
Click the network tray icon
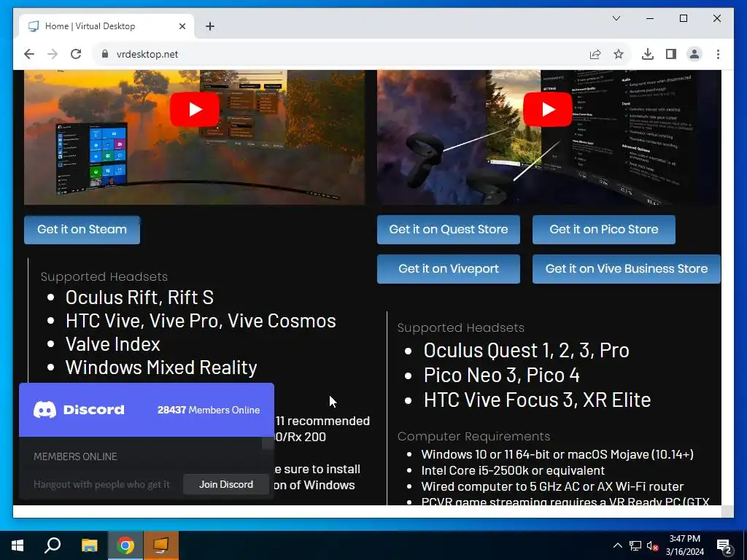coord(635,545)
